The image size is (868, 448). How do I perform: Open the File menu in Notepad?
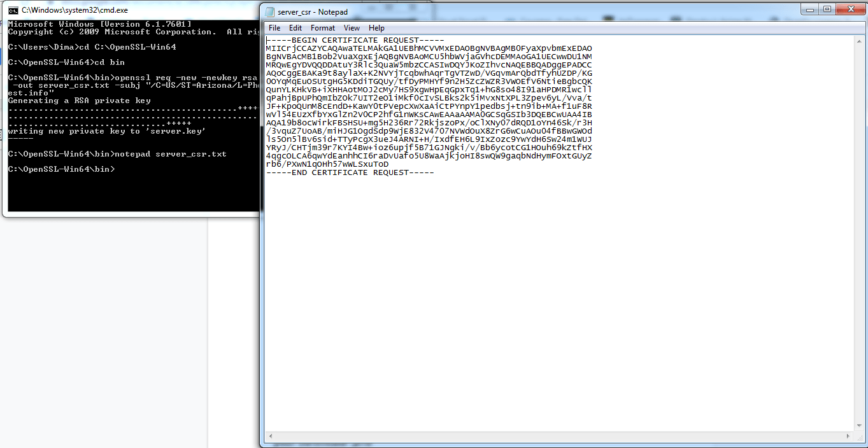pos(274,27)
